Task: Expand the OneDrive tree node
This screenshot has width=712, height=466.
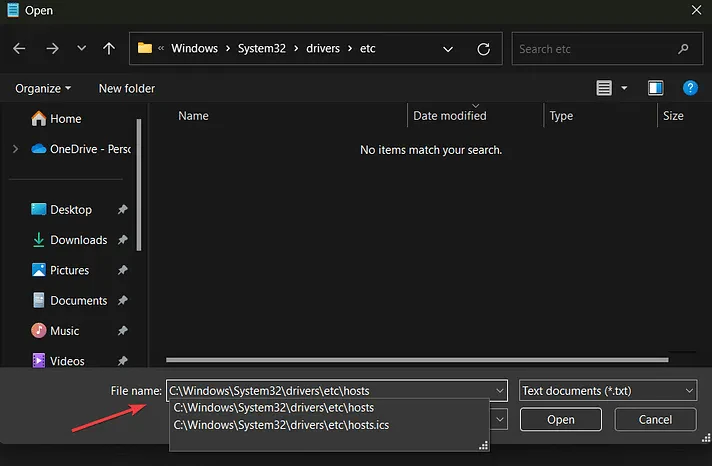Action: 15,149
